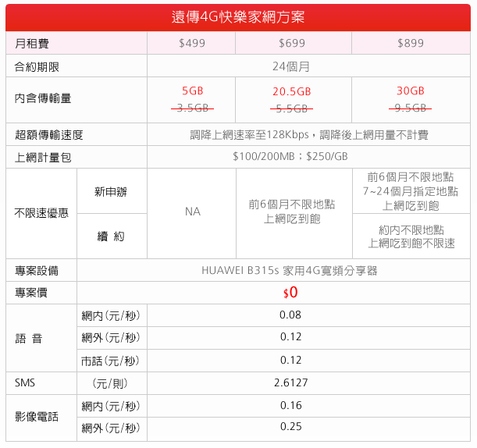Click the red 30GB data value
Image resolution: width=477 pixels, height=448 pixels.
pos(411,91)
